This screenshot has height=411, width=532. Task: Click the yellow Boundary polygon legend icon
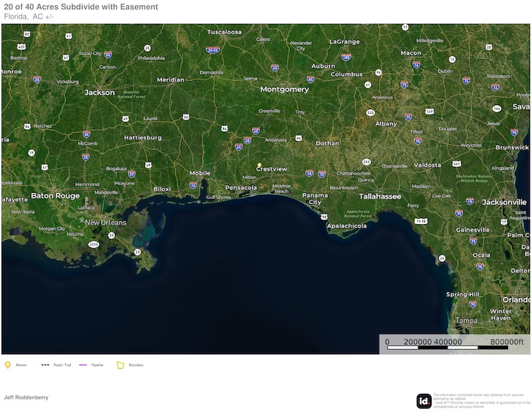[120, 364]
